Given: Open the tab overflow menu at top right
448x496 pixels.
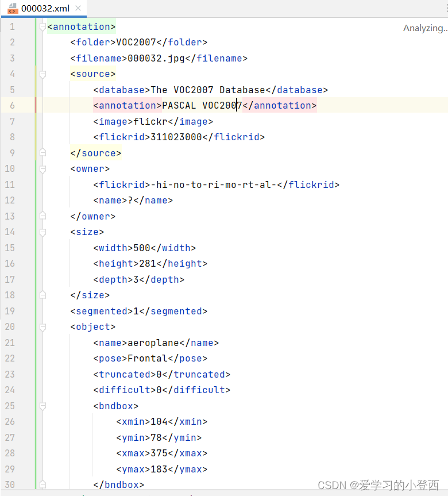Looking at the screenshot, I should pyautogui.click(x=446, y=8).
